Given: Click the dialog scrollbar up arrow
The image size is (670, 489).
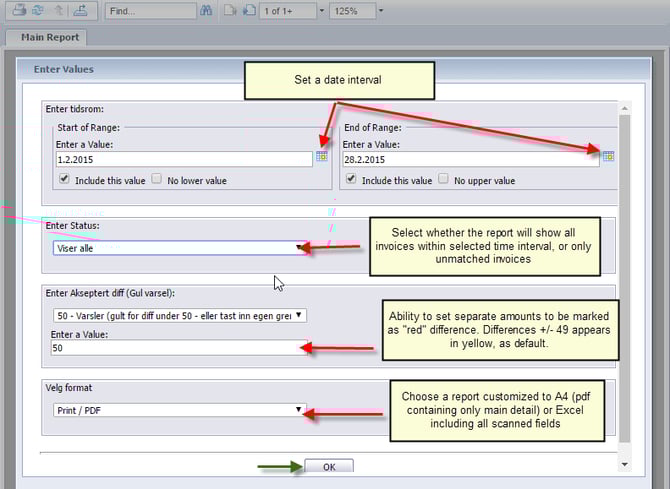Looking at the screenshot, I should tap(625, 109).
